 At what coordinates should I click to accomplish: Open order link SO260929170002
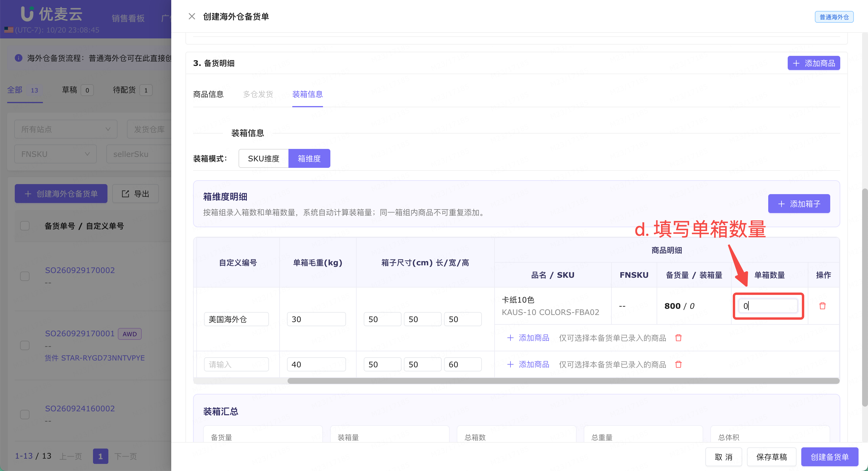80,270
